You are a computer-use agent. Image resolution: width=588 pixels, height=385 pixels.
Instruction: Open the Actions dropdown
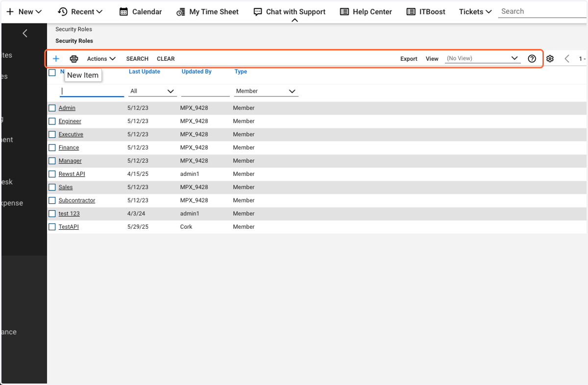101,59
